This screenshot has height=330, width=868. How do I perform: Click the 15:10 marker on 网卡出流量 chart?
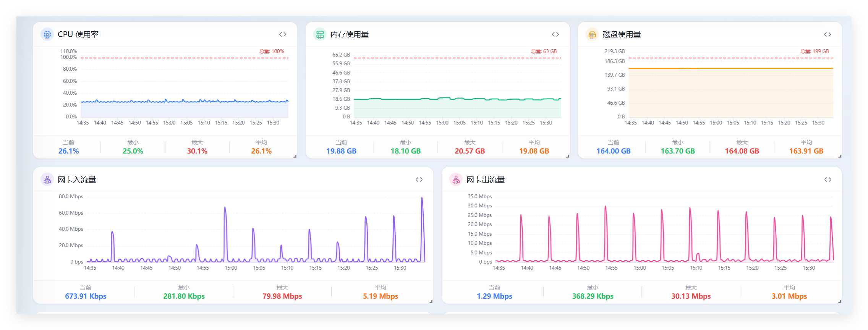click(696, 268)
